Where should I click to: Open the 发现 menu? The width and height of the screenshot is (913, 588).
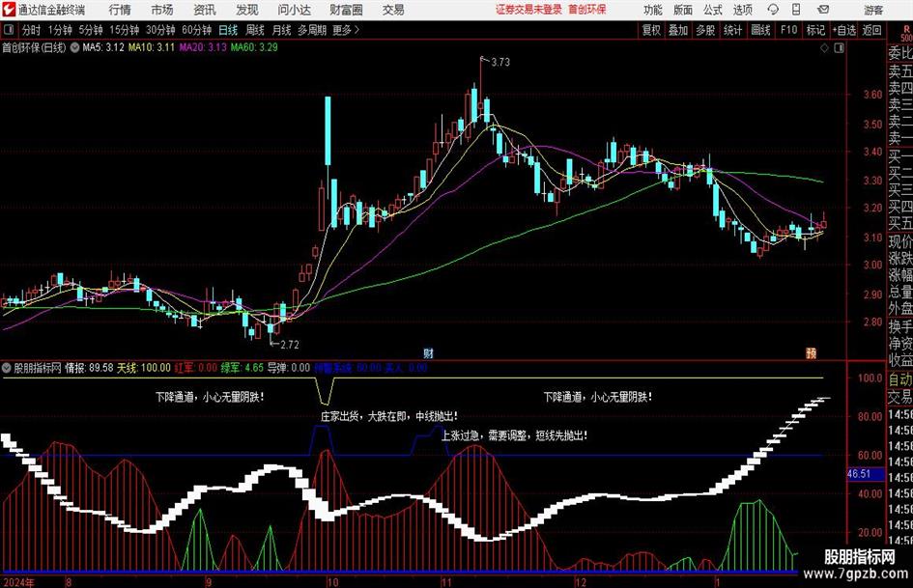pos(247,10)
